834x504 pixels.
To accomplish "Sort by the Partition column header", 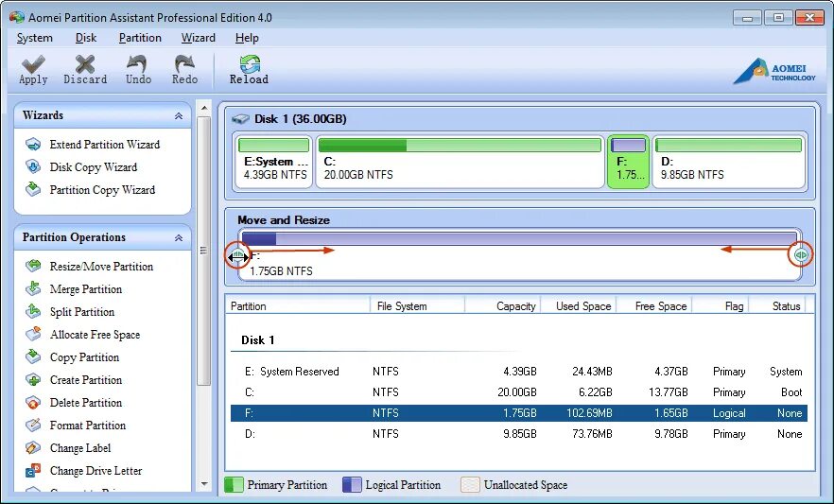I will click(x=298, y=306).
